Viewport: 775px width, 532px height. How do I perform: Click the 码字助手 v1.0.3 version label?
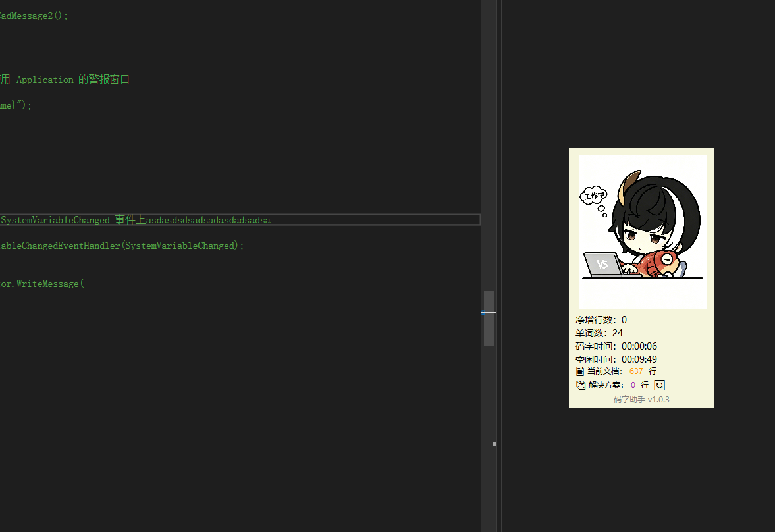click(641, 399)
